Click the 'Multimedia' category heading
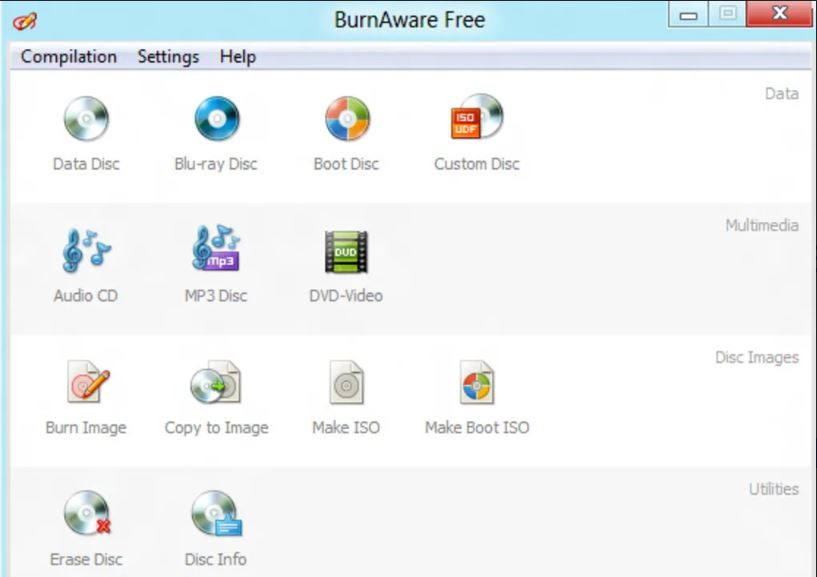The width and height of the screenshot is (817, 577). (762, 225)
